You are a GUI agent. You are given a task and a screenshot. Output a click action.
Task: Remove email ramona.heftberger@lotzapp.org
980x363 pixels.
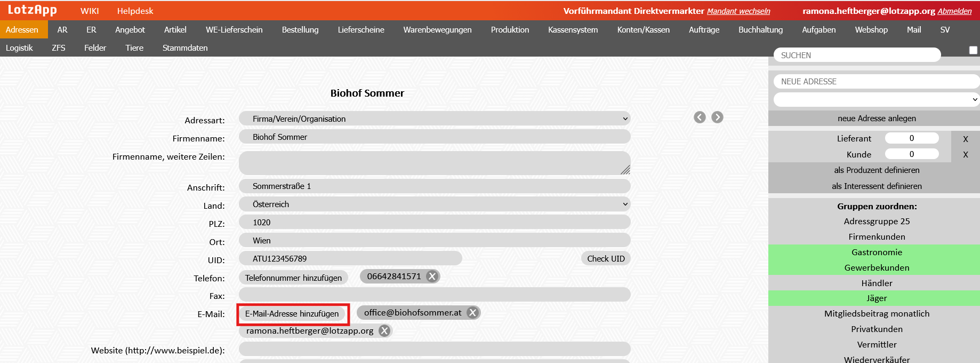[384, 331]
